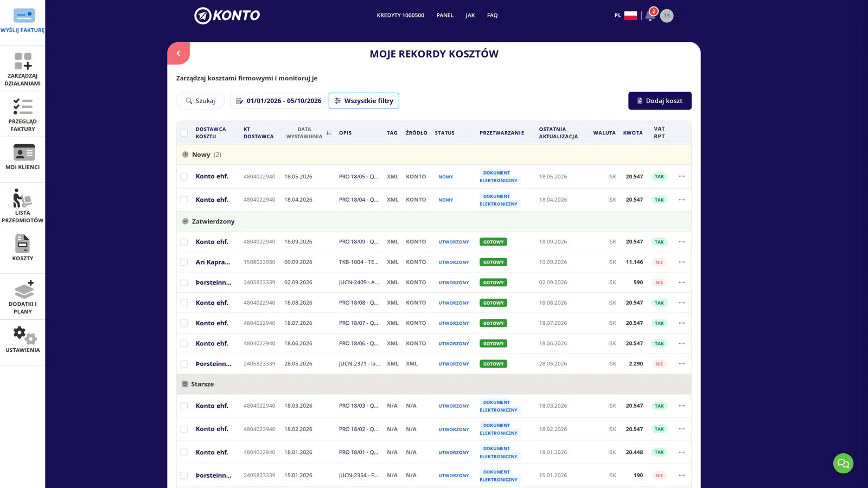
Task: Tick checkbox for PRO 18/03 record
Action: (184, 406)
